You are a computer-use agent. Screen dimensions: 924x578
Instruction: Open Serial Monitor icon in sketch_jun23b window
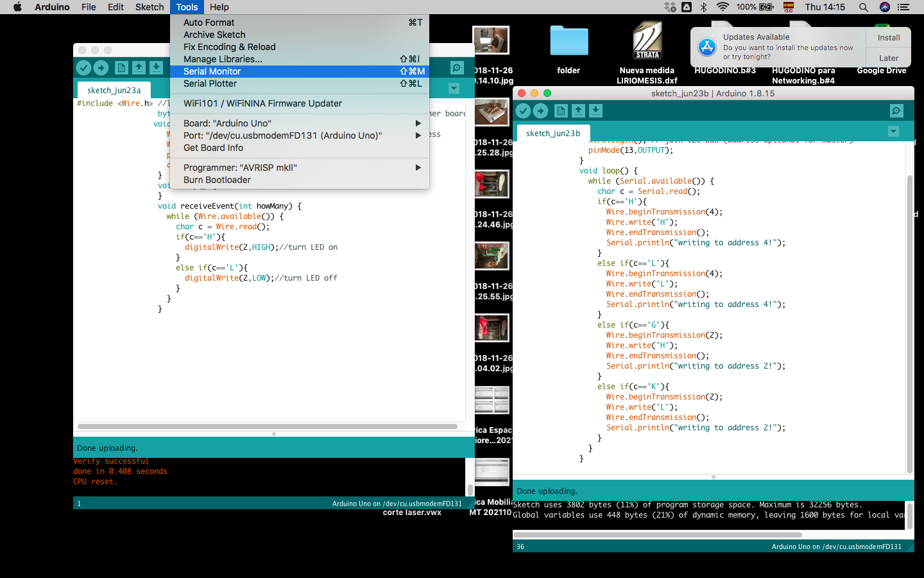[896, 111]
